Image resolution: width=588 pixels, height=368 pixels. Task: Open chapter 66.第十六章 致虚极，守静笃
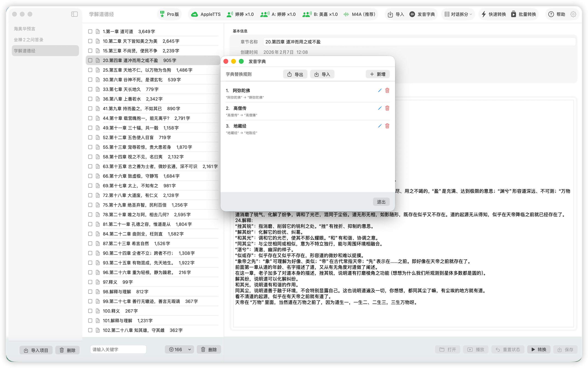pyautogui.click(x=153, y=176)
